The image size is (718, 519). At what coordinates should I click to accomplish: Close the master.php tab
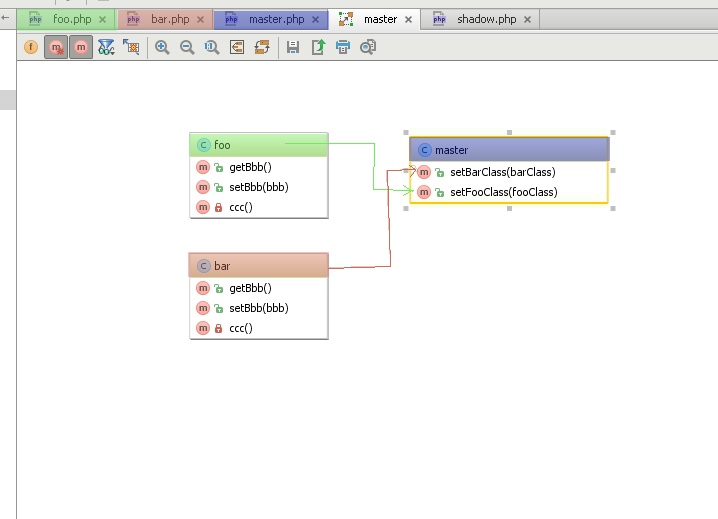pyautogui.click(x=315, y=19)
